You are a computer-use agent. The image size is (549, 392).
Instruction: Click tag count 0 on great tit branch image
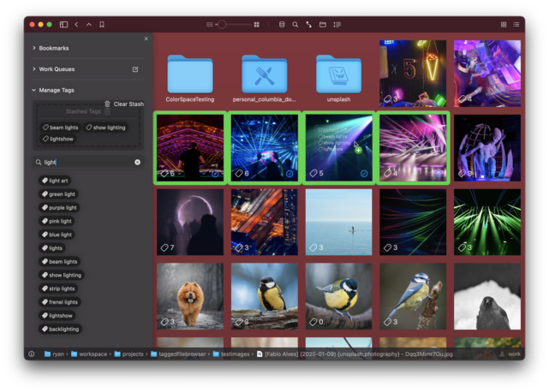point(316,322)
